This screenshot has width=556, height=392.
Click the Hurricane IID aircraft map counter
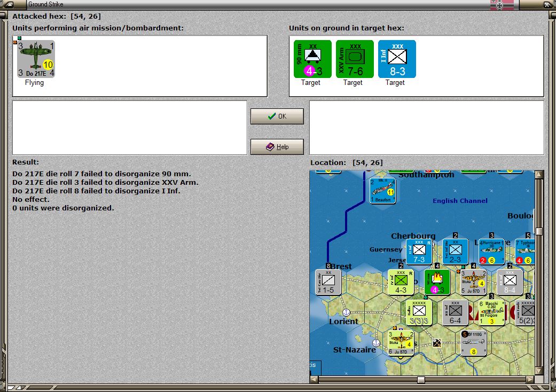(491, 252)
